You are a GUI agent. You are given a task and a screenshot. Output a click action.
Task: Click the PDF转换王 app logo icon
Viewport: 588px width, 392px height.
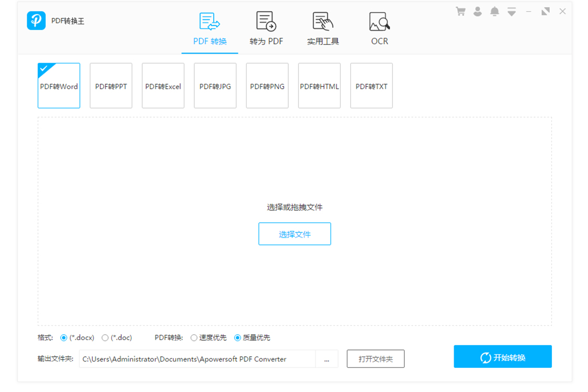tap(36, 20)
